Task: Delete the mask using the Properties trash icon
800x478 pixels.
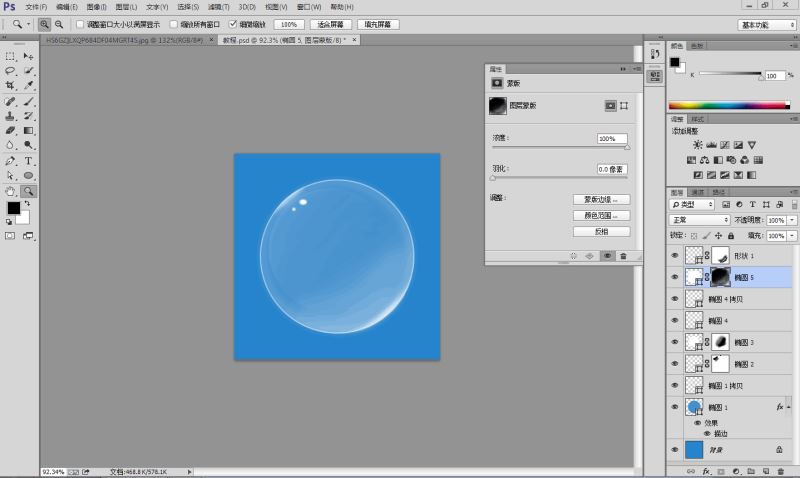Action: (623, 256)
